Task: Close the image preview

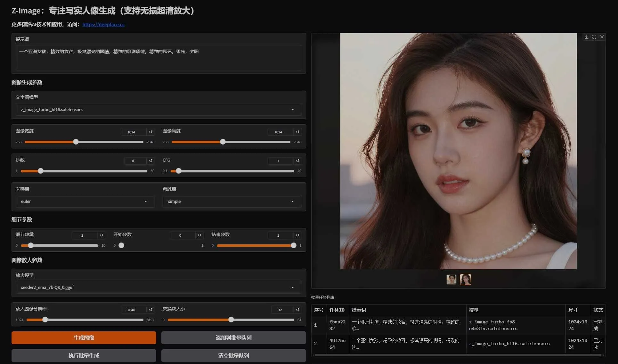Action: click(602, 37)
